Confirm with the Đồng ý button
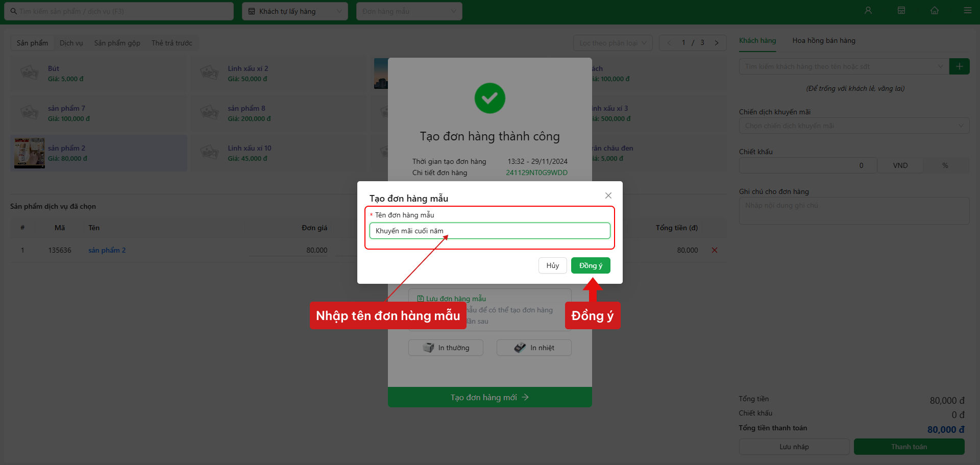The height and width of the screenshot is (465, 980). pos(591,265)
